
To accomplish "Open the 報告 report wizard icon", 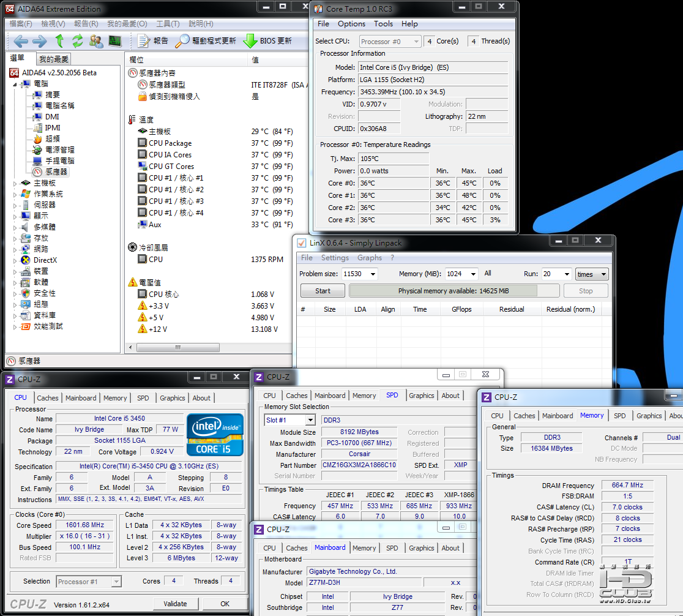I will pyautogui.click(x=144, y=41).
